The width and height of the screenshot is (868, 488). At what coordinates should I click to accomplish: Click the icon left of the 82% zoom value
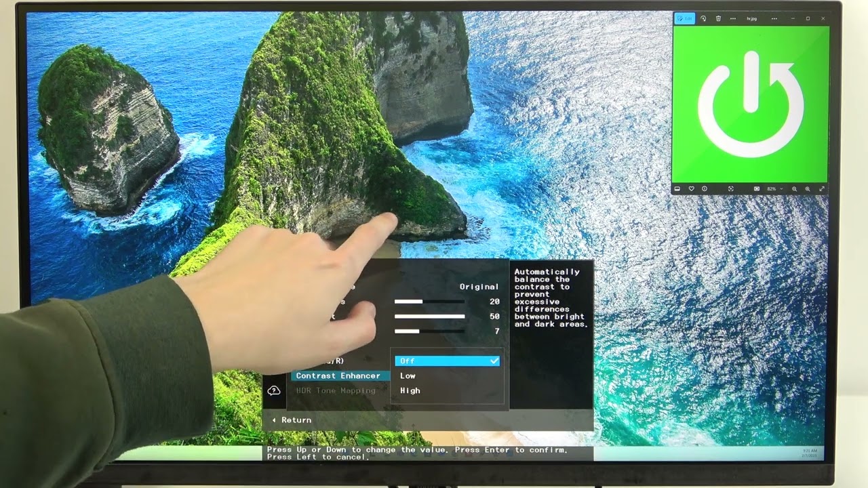click(757, 188)
